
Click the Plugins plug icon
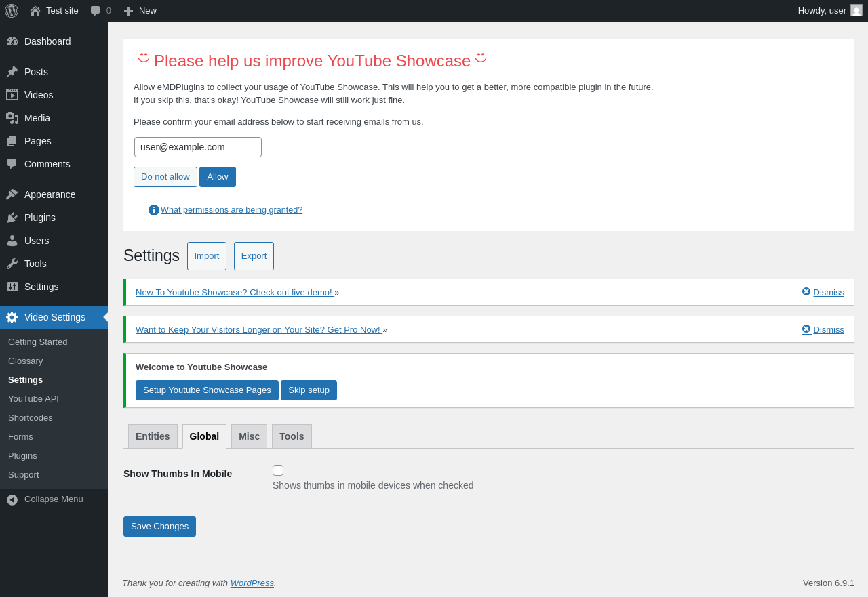tap(12, 218)
